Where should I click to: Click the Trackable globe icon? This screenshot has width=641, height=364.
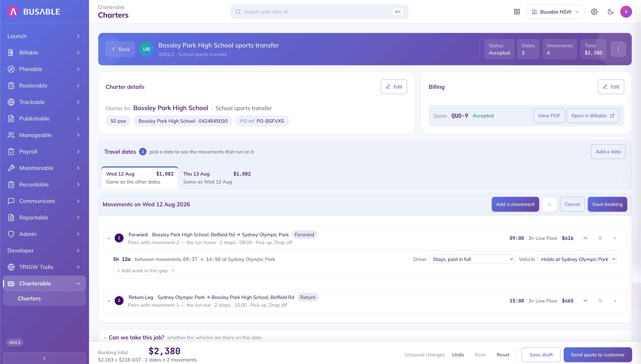11,102
